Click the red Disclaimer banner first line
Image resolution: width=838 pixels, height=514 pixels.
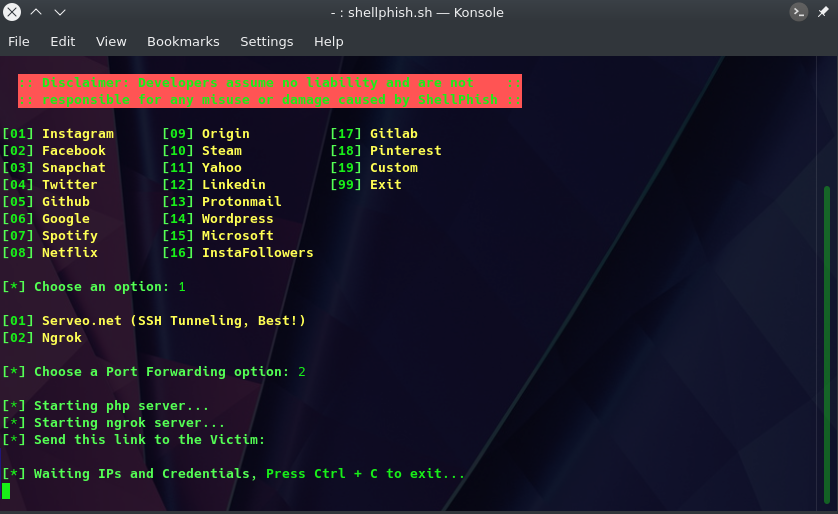(x=270, y=83)
